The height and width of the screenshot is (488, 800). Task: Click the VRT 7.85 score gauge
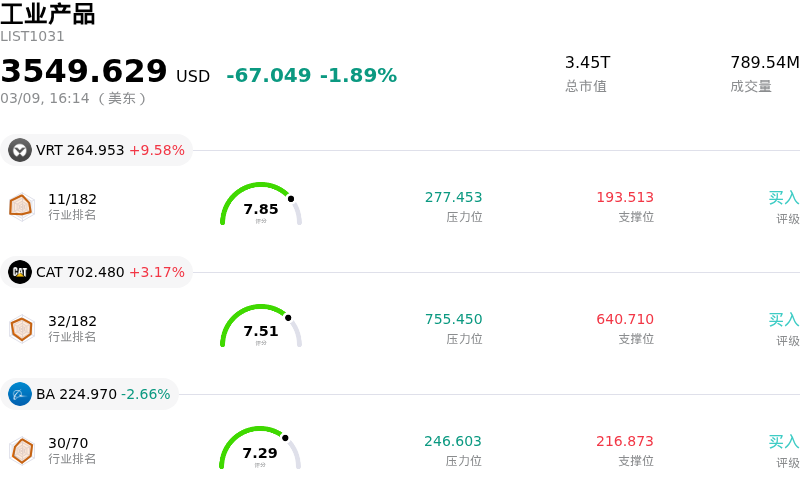pos(261,206)
